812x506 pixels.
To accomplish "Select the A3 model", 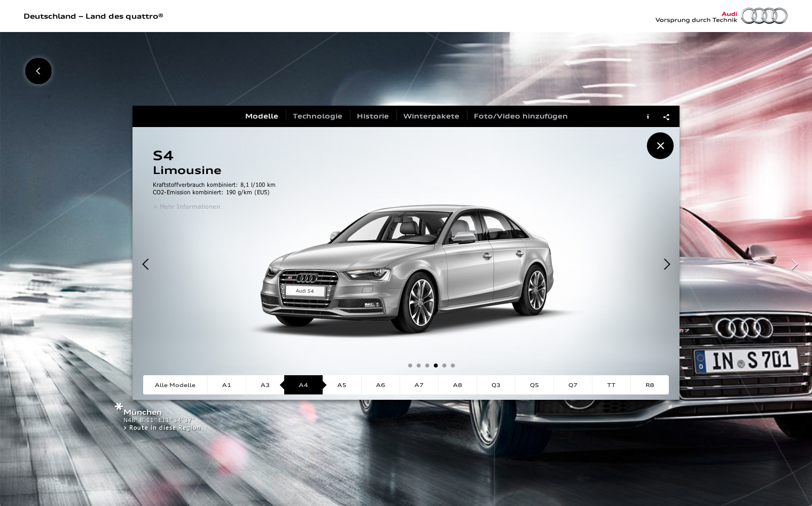I will (x=265, y=385).
